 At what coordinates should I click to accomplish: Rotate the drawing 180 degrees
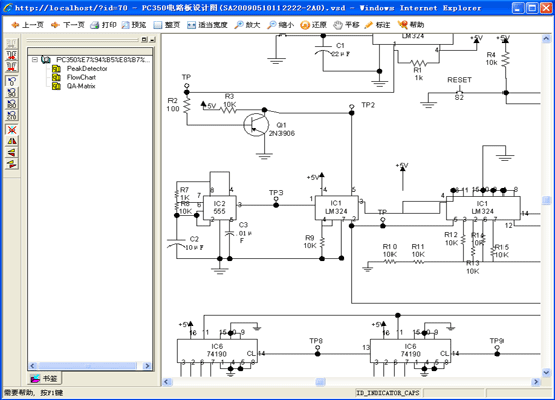pyautogui.click(x=12, y=104)
